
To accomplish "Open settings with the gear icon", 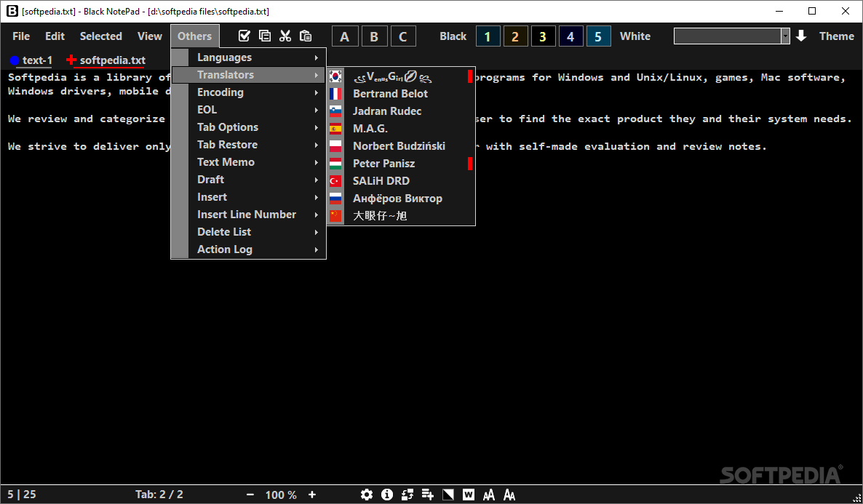I will [367, 495].
